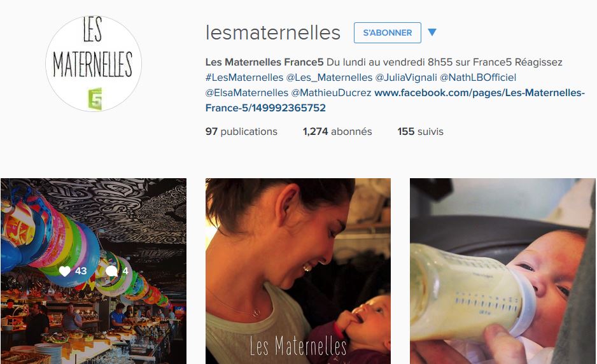The height and width of the screenshot is (364, 597).
Task: Click the heart likes icon showing 43
Action: pyautogui.click(x=65, y=271)
